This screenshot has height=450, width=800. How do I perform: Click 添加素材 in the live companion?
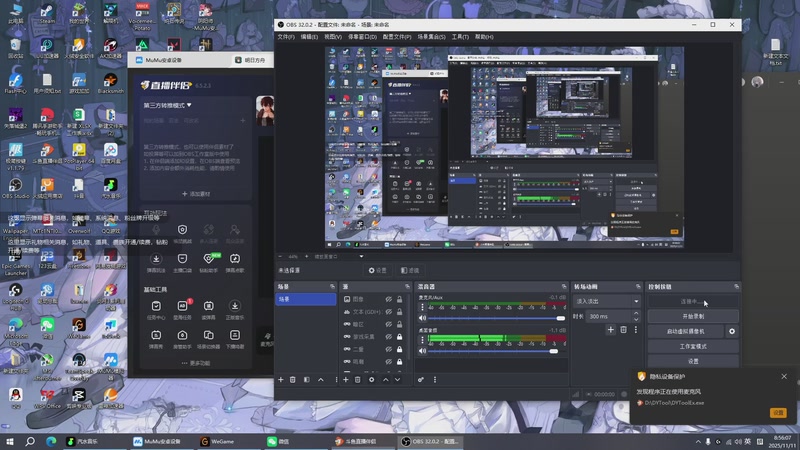196,194
